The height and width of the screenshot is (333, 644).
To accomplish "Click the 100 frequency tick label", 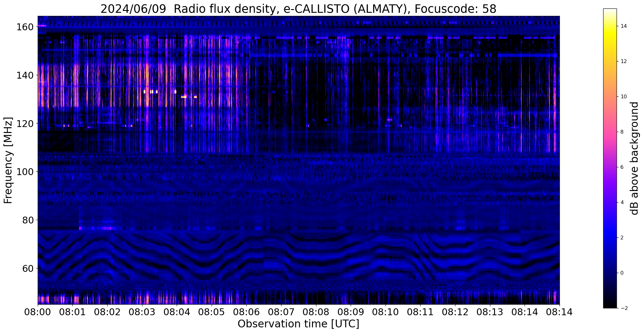I will coord(25,172).
